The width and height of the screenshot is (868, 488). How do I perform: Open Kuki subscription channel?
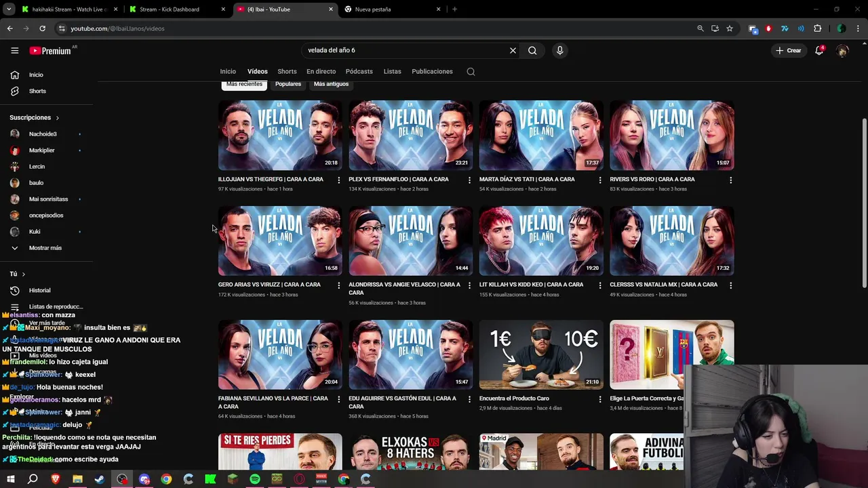pyautogui.click(x=46, y=232)
